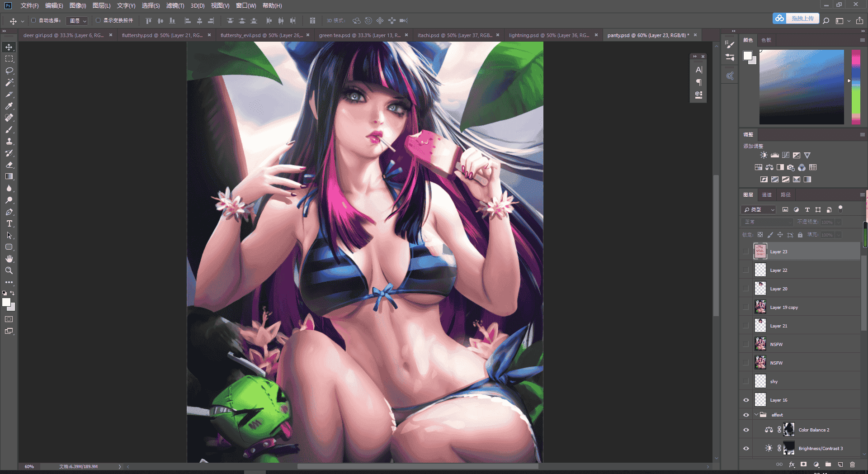Enable show transform controls checkbox
This screenshot has height=474, width=868.
(x=98, y=20)
